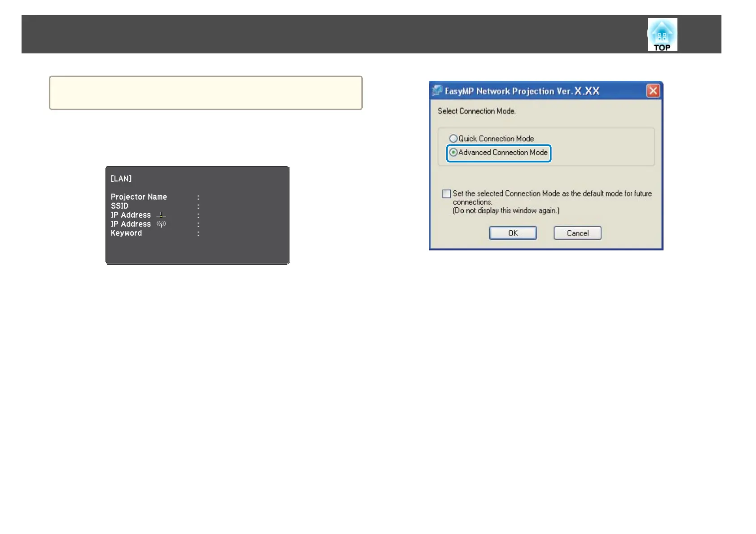
Task: Confirm with the OK button
Action: click(513, 233)
